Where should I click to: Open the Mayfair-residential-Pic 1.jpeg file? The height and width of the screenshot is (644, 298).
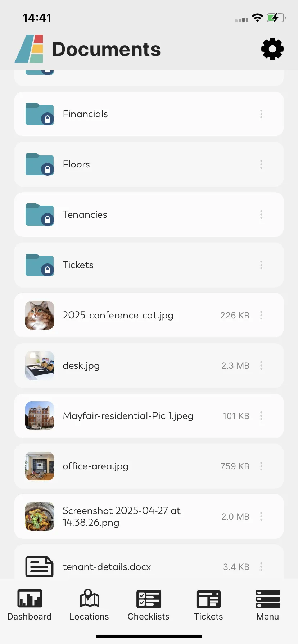[149, 416]
